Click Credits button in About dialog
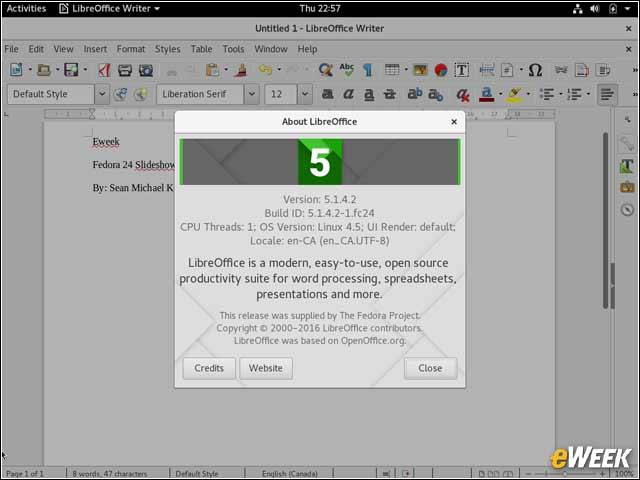Screen dimensions: 640x480 (209, 368)
